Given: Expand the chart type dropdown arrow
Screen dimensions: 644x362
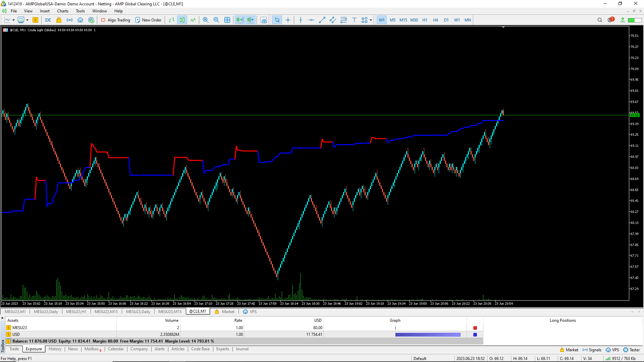Looking at the screenshot, I should point(13,20).
